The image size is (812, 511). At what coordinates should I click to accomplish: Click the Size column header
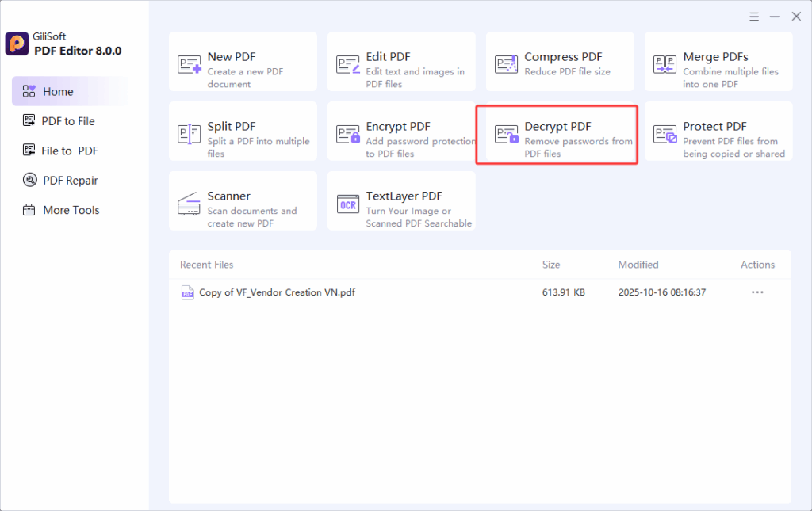point(551,265)
